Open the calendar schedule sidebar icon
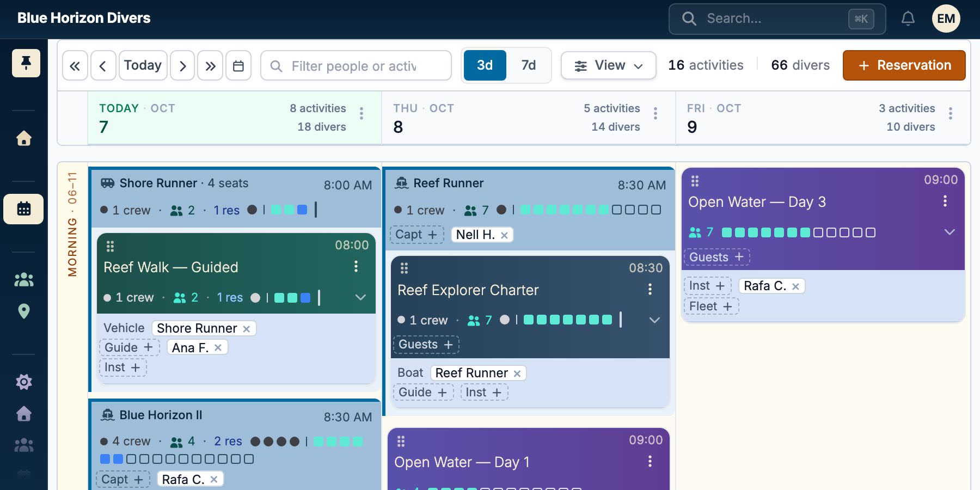The height and width of the screenshot is (490, 980). 23,209
